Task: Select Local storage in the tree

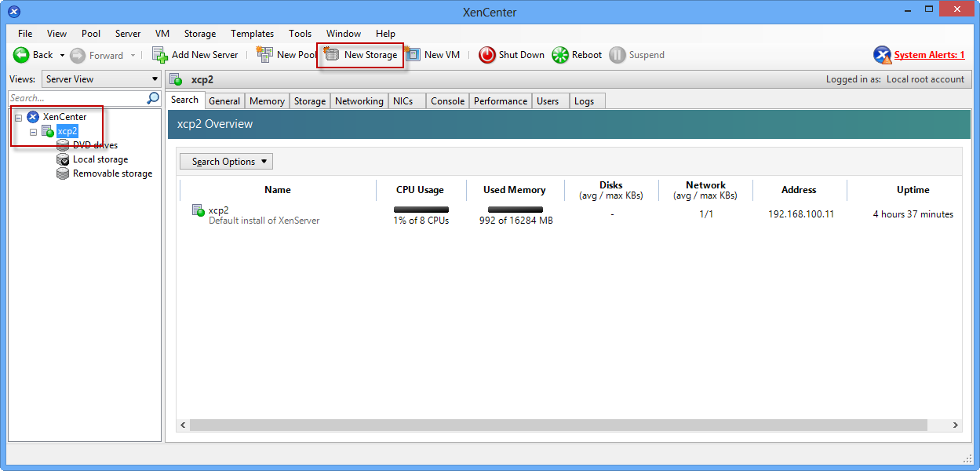Action: (x=100, y=159)
